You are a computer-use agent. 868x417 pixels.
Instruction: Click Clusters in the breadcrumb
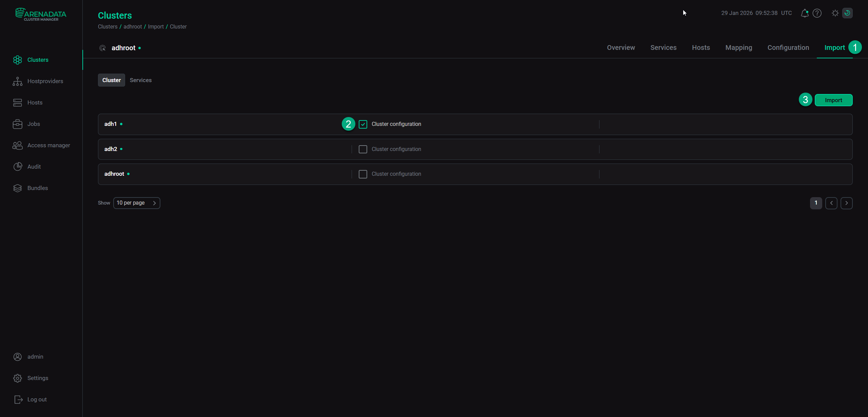107,27
